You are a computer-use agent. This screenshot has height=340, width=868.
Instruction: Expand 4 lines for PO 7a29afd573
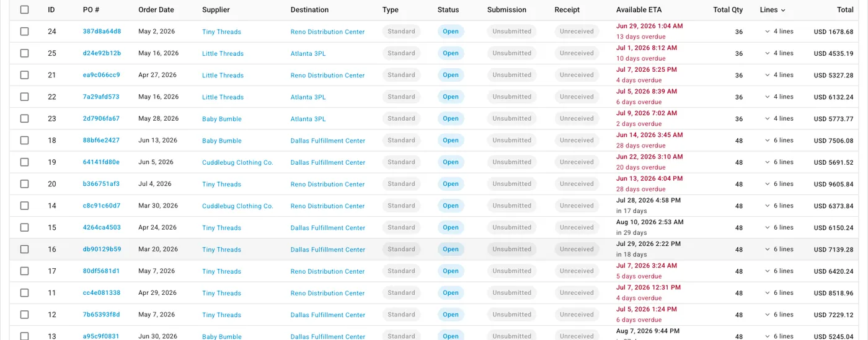tap(779, 97)
